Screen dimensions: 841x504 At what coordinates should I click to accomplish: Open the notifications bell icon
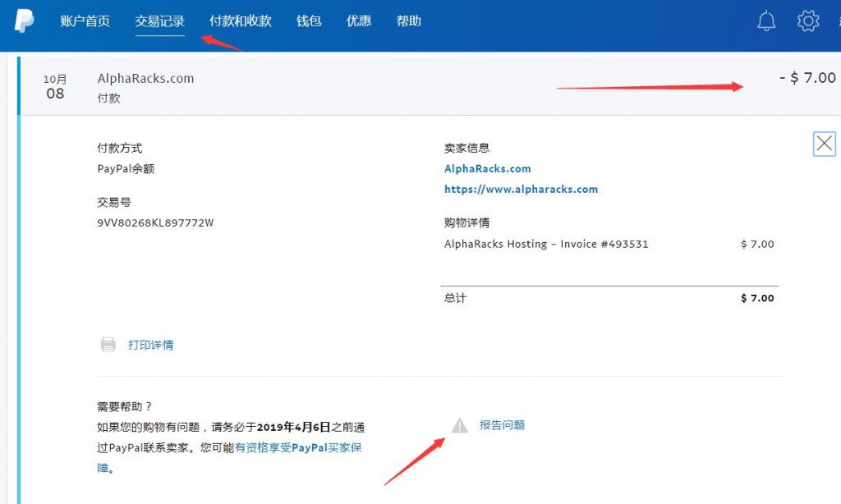(x=766, y=21)
